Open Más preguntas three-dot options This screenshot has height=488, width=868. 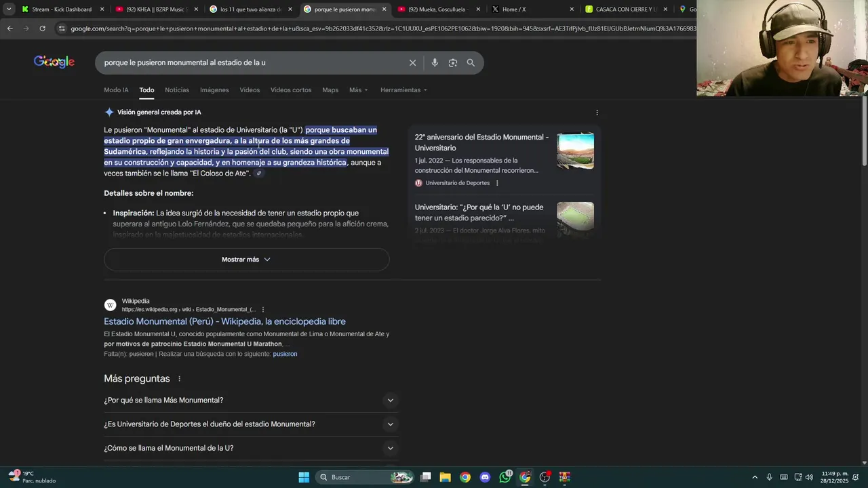point(179,379)
